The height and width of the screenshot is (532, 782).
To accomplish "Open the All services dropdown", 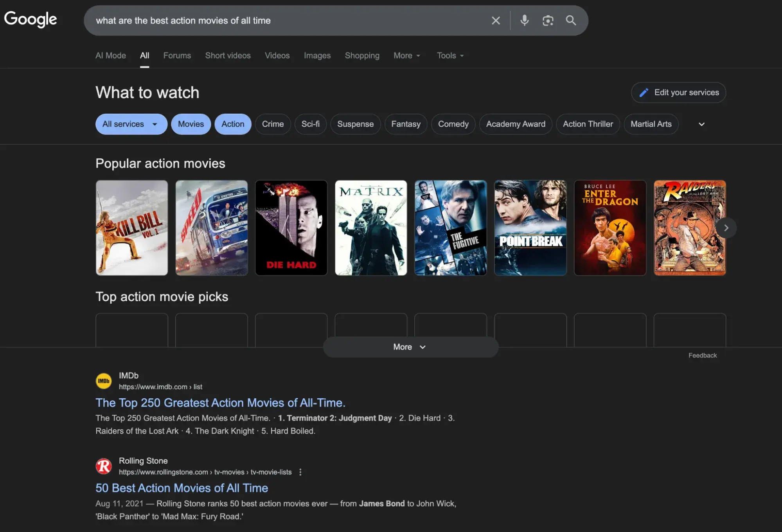I will point(131,124).
